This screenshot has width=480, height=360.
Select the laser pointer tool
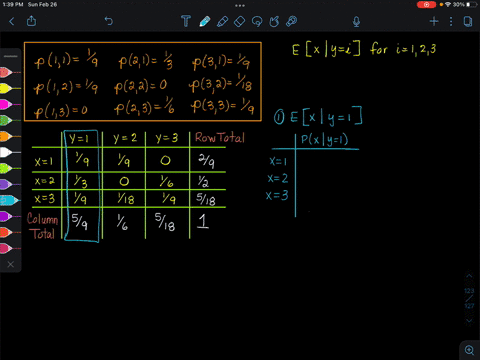click(292, 21)
